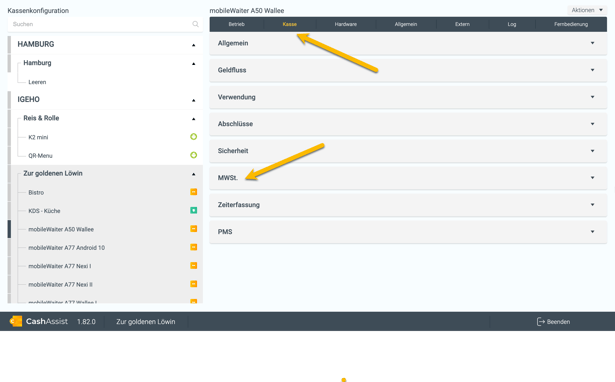Open the Aktionen dropdown

pyautogui.click(x=587, y=10)
